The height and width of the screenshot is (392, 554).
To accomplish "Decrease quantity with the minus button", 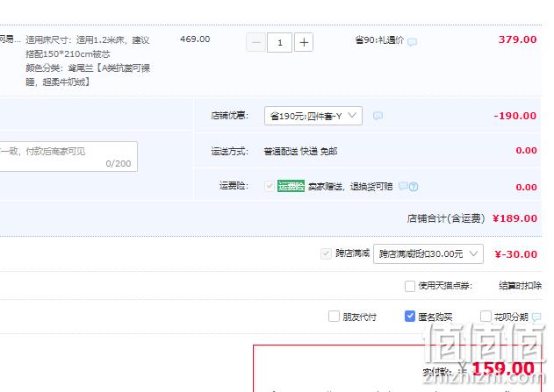I will 255,42.
